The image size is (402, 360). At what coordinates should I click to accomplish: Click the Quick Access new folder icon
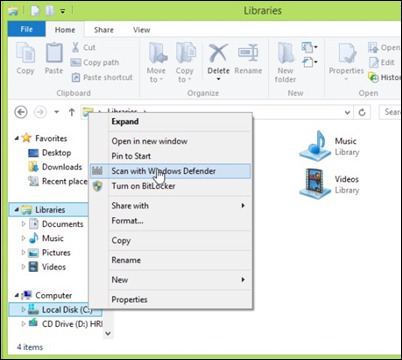[x=50, y=11]
